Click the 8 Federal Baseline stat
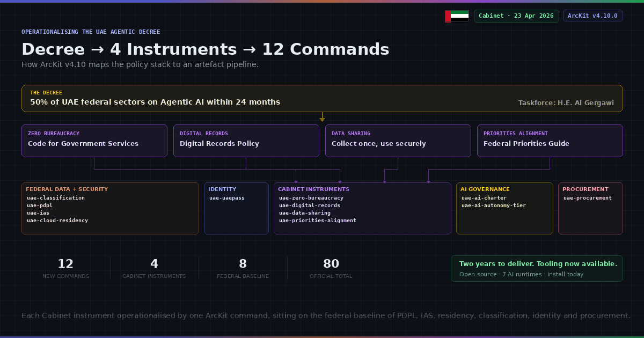Image resolution: width=644 pixels, height=338 pixels. [243, 268]
